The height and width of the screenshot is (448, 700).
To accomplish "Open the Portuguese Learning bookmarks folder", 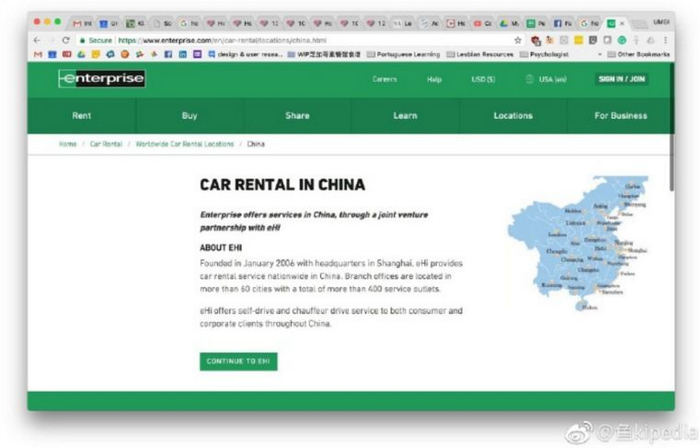I will coord(404,54).
